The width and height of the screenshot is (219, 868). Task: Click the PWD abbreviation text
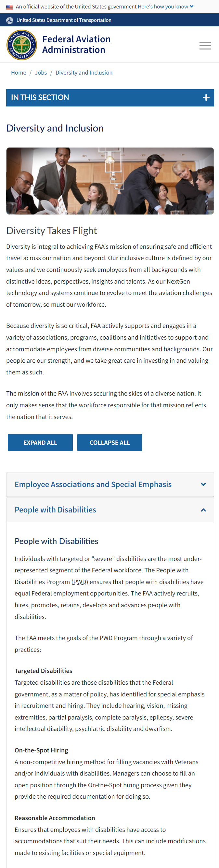point(80,582)
